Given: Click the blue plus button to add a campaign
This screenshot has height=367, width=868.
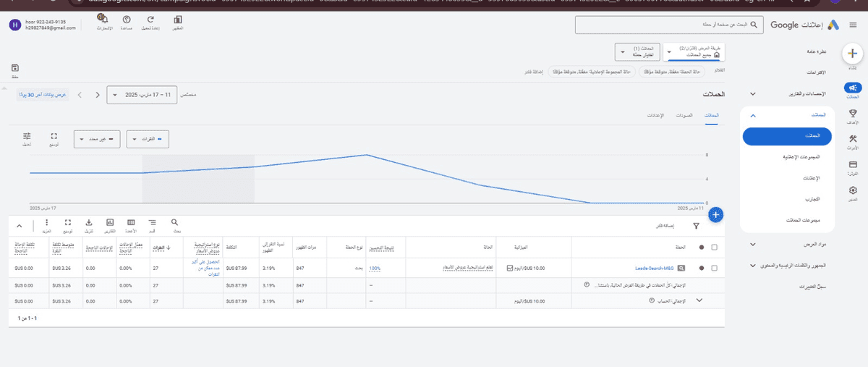Looking at the screenshot, I should (715, 214).
